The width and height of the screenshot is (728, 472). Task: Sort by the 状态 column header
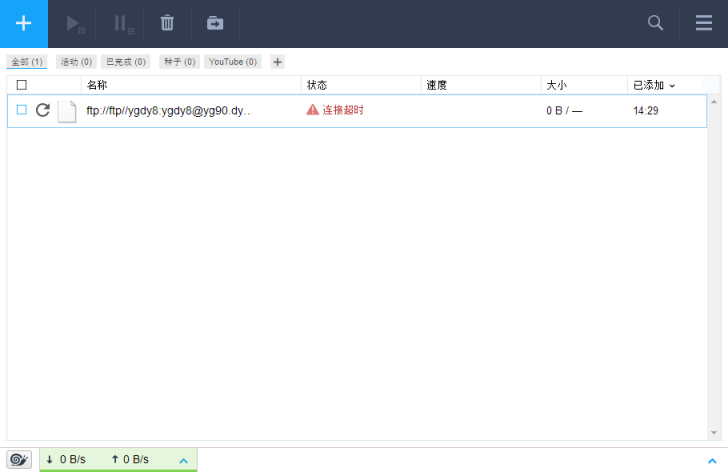(361, 85)
